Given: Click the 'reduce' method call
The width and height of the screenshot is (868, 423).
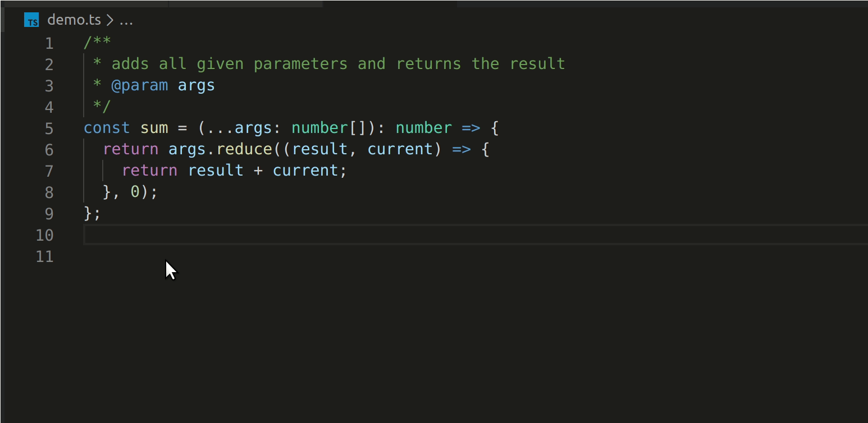Looking at the screenshot, I should click(x=244, y=149).
